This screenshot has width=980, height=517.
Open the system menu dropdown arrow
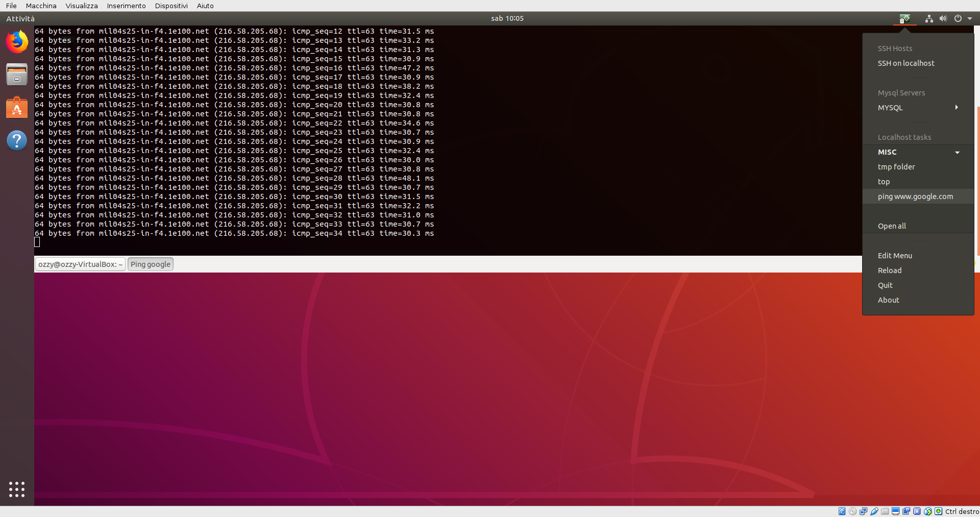click(x=970, y=18)
